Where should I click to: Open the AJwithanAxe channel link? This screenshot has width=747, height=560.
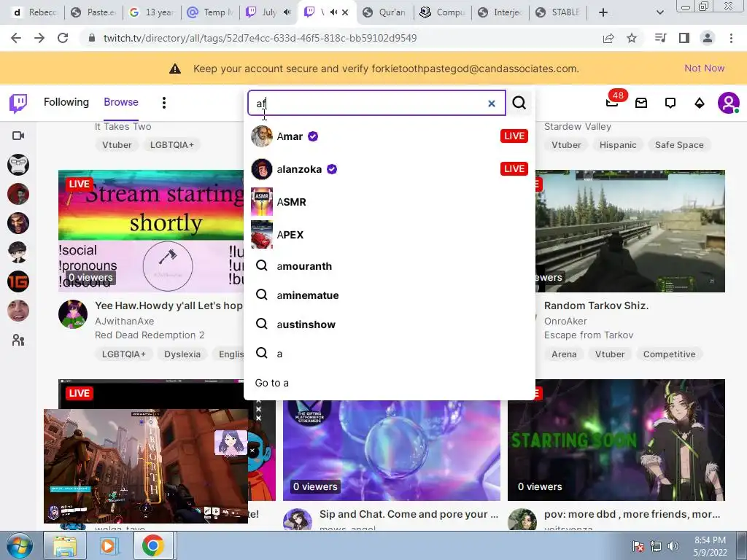[x=124, y=321]
